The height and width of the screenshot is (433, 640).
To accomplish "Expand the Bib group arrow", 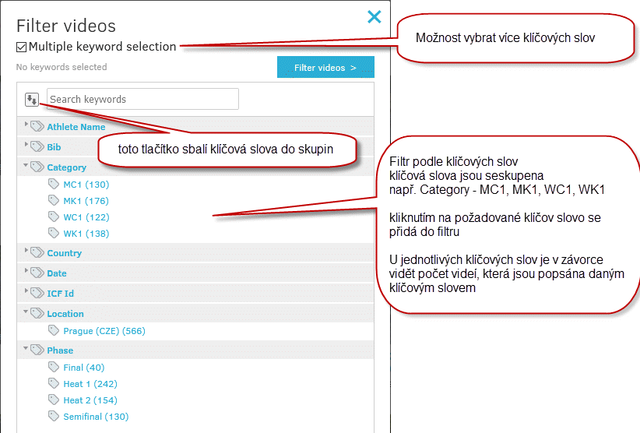I will pos(26,144).
